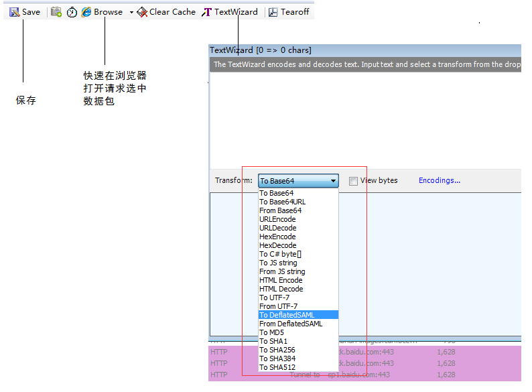Choose To SHA1 hash transform
This screenshot has height=392, width=532.
pos(298,341)
